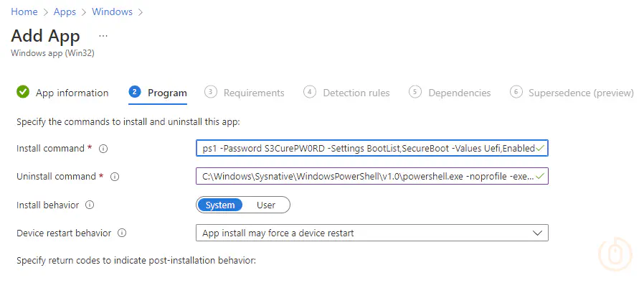Focus the Uninstall command input field
This screenshot has width=644, height=283.
click(x=372, y=177)
